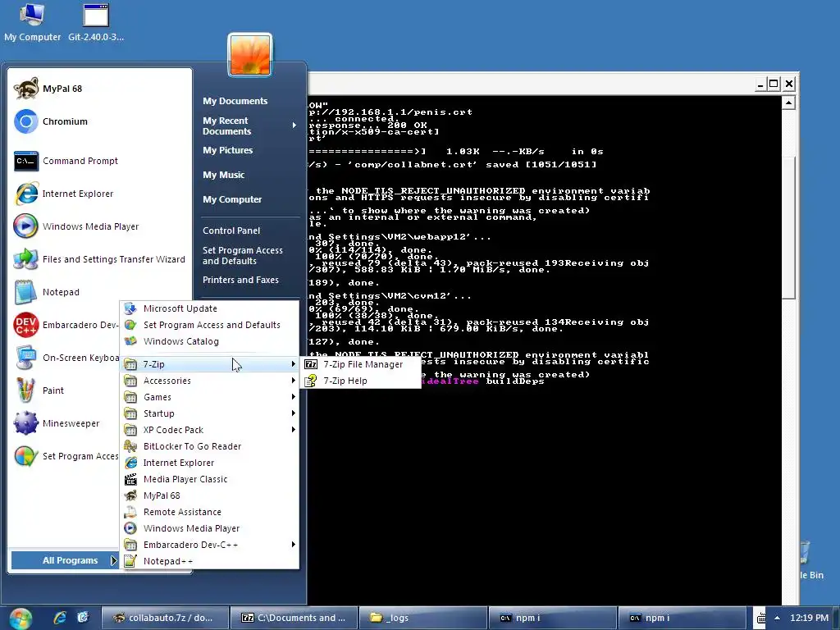The width and height of the screenshot is (840, 630).
Task: Switch to C:\Documents and... 7-Zip taskbar button
Action: tap(294, 618)
